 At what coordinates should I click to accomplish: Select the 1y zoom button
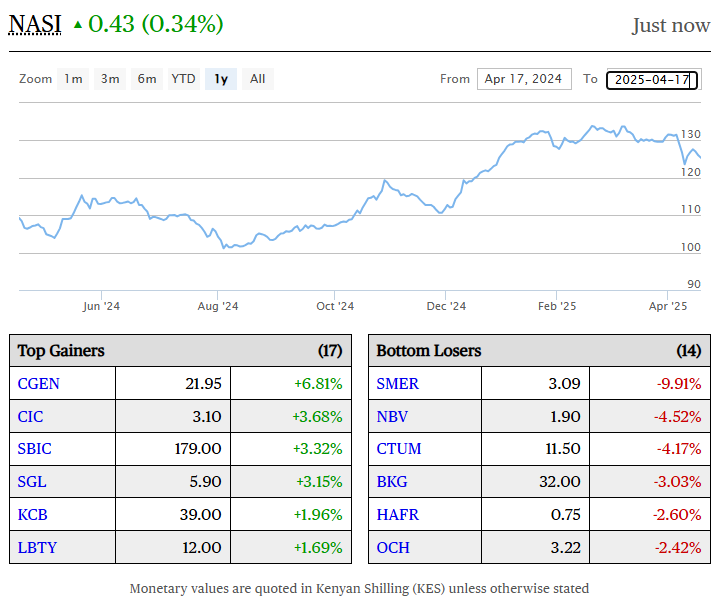click(221, 79)
